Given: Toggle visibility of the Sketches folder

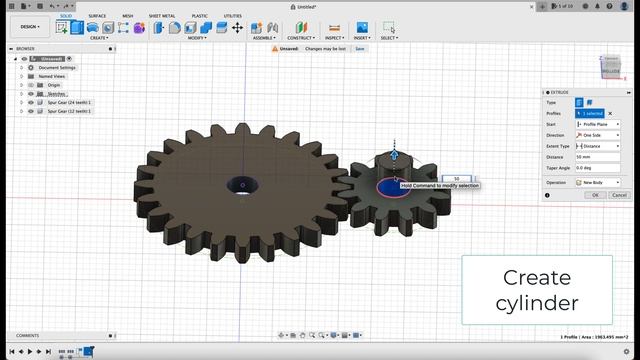Looking at the screenshot, I should (31, 94).
